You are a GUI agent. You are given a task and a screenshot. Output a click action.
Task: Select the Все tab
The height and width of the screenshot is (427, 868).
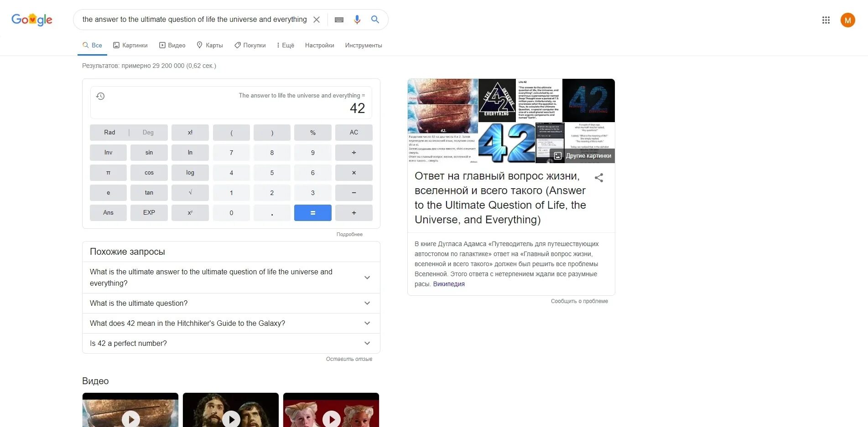pos(92,45)
